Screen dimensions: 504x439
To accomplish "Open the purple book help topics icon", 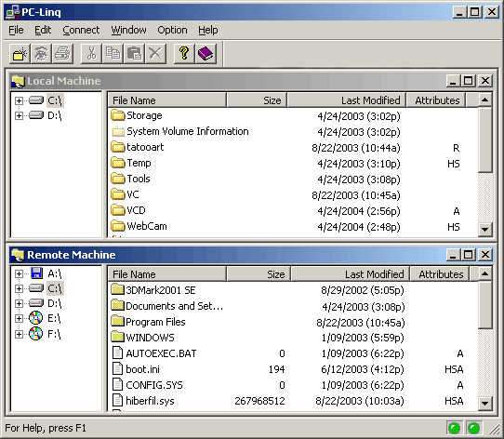I will click(x=206, y=53).
